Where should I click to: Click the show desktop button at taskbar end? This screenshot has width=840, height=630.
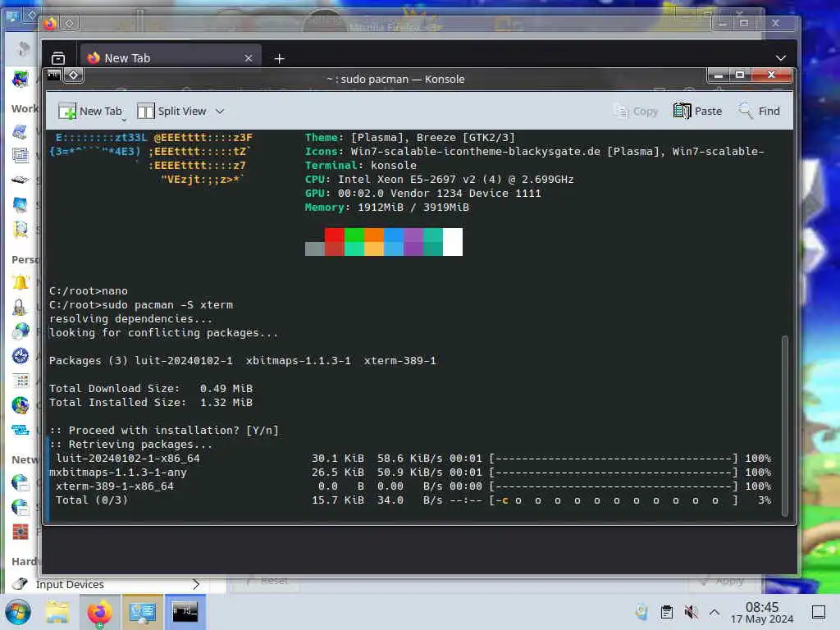click(x=818, y=612)
